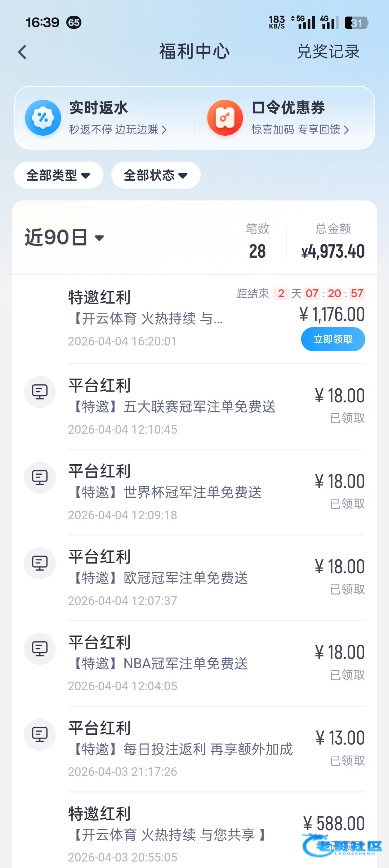Tap icon beside 欧冠冠军注单免费送 entry
Screen dimensions: 389x868
point(40,563)
